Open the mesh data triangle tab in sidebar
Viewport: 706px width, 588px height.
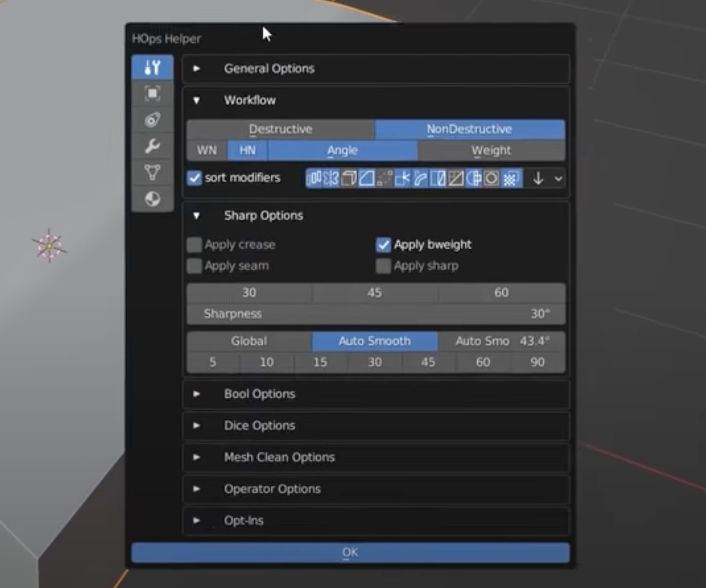(152, 173)
